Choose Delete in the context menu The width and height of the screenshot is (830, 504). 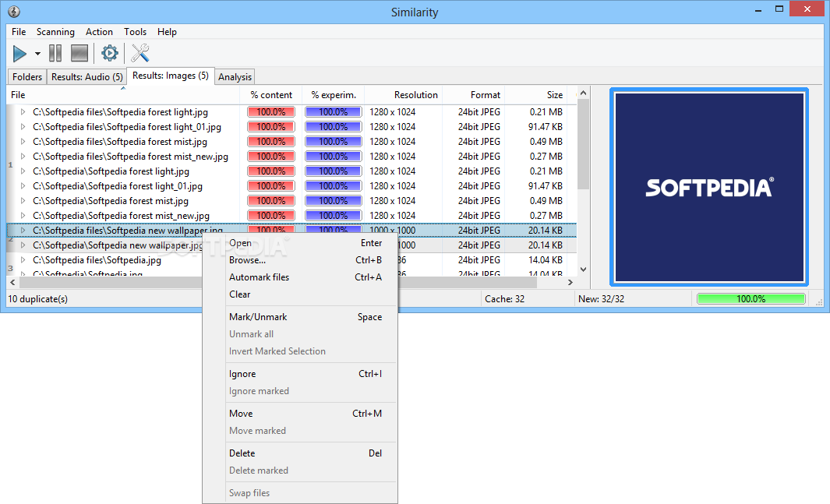[x=300, y=453]
